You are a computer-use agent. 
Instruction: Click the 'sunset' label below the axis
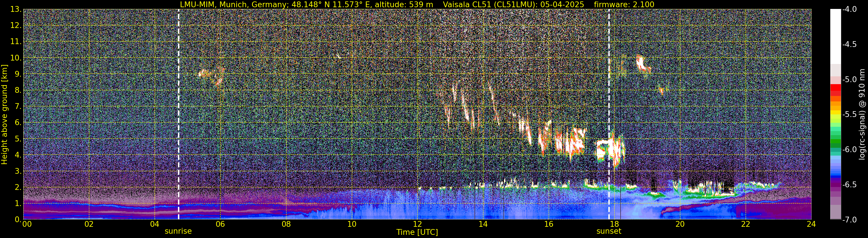point(609,231)
